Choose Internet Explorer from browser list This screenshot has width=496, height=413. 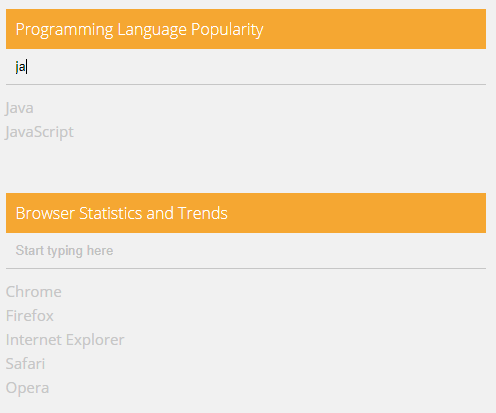pos(65,340)
